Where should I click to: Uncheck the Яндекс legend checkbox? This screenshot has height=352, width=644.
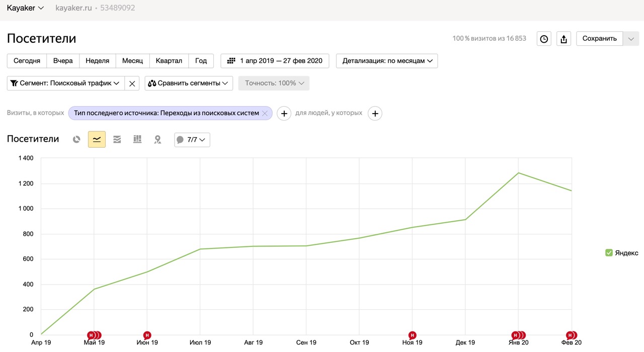[609, 253]
